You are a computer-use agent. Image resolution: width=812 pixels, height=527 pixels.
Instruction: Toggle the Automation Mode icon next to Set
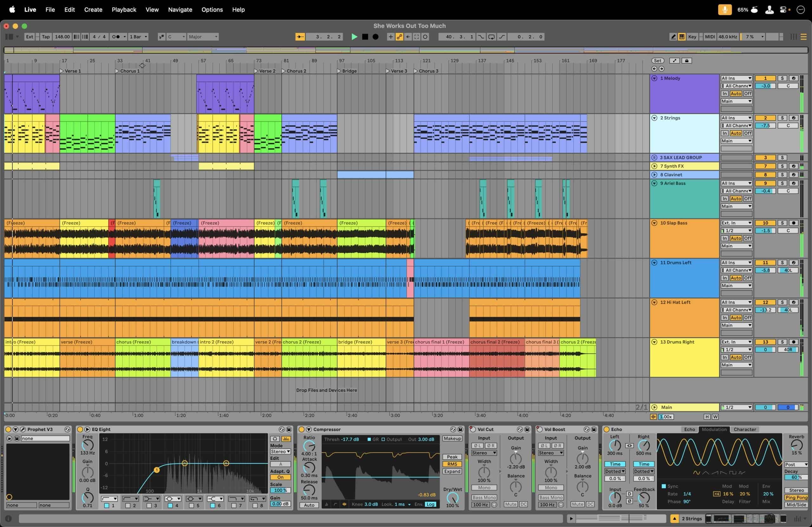[674, 61]
